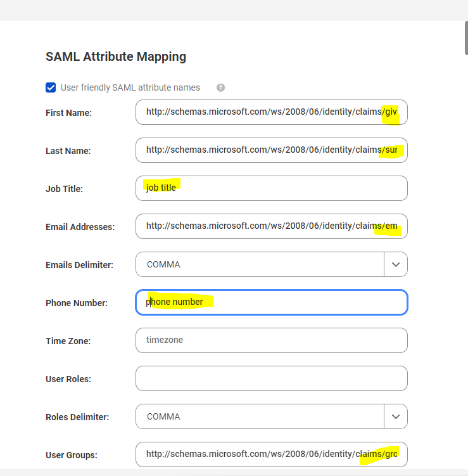The width and height of the screenshot is (468, 476).
Task: Click the Last Name input field
Action: tap(272, 150)
